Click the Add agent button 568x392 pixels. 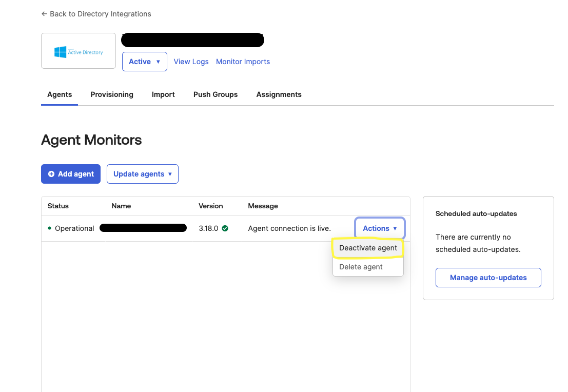click(x=71, y=174)
